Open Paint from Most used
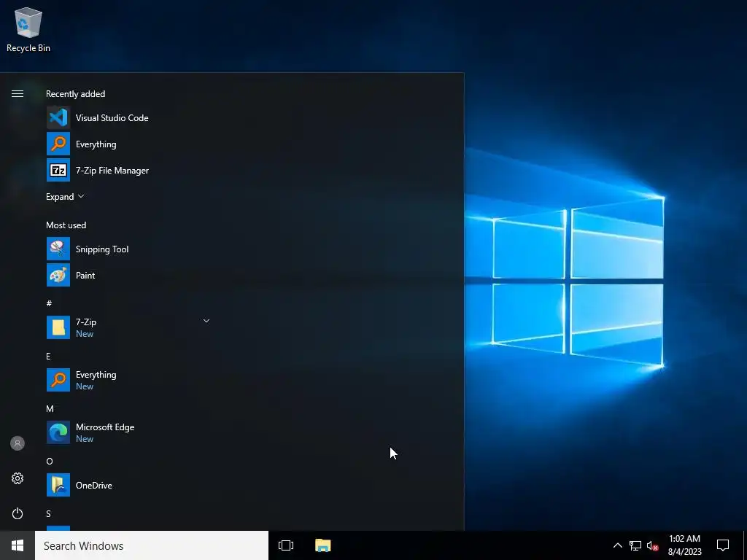The width and height of the screenshot is (747, 560). coord(128,275)
